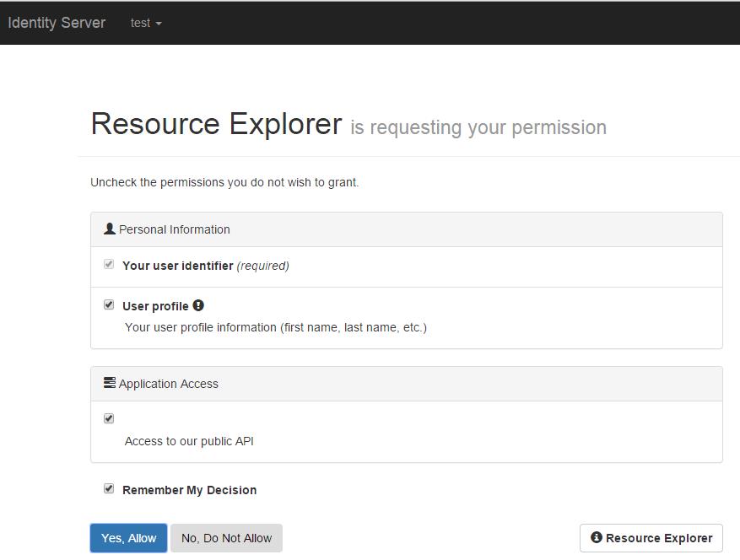Click the Application Access panel header

tap(407, 384)
